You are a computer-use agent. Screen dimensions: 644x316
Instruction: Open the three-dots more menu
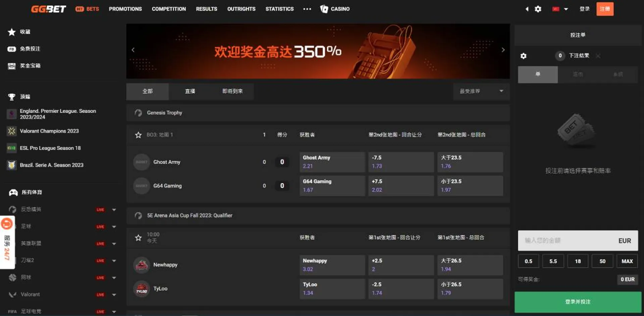pos(307,9)
